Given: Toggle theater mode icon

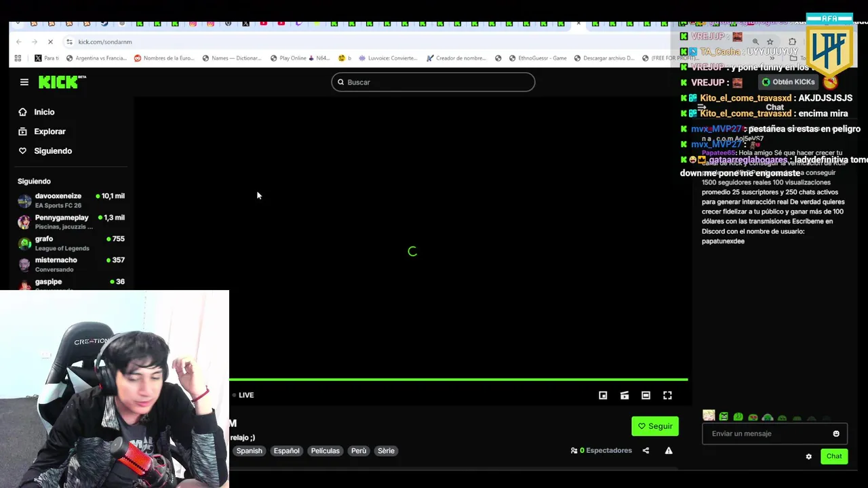Looking at the screenshot, I should [646, 395].
